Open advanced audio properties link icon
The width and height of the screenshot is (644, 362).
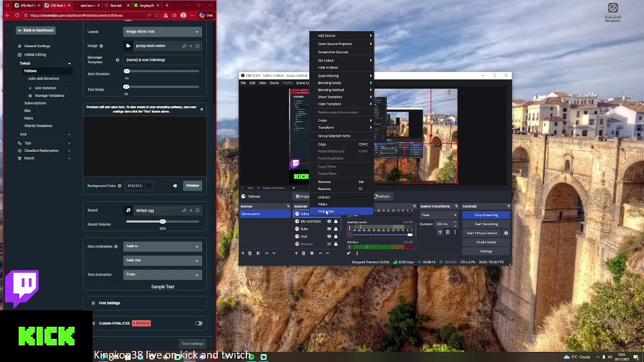pyautogui.click(x=348, y=253)
